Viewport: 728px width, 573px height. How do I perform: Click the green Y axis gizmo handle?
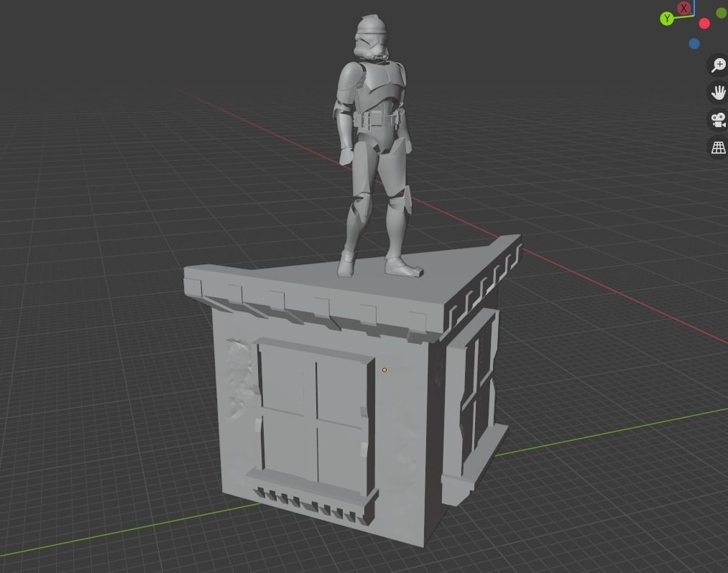coord(667,19)
